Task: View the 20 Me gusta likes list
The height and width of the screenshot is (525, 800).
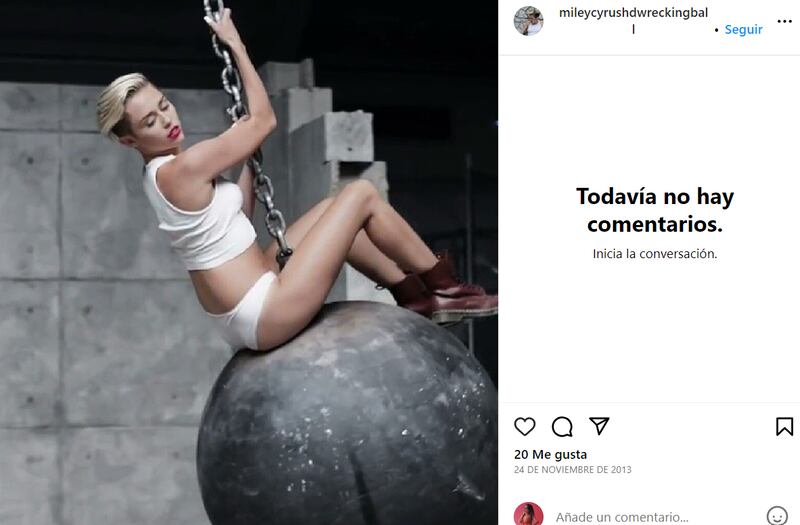Action: tap(551, 454)
